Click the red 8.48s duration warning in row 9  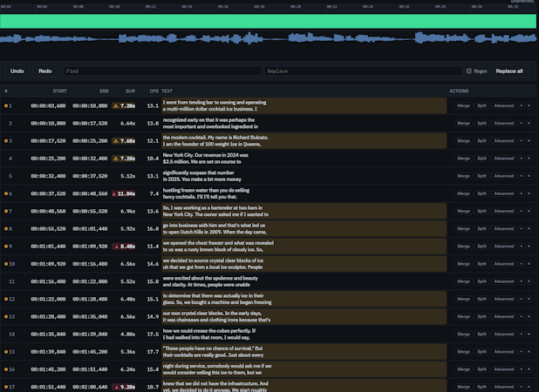[123, 247]
